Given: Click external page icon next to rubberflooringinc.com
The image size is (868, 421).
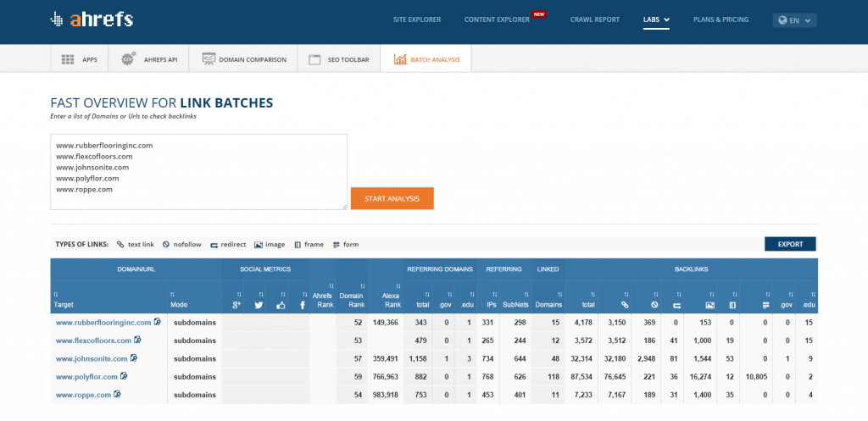Looking at the screenshot, I should (x=157, y=321).
